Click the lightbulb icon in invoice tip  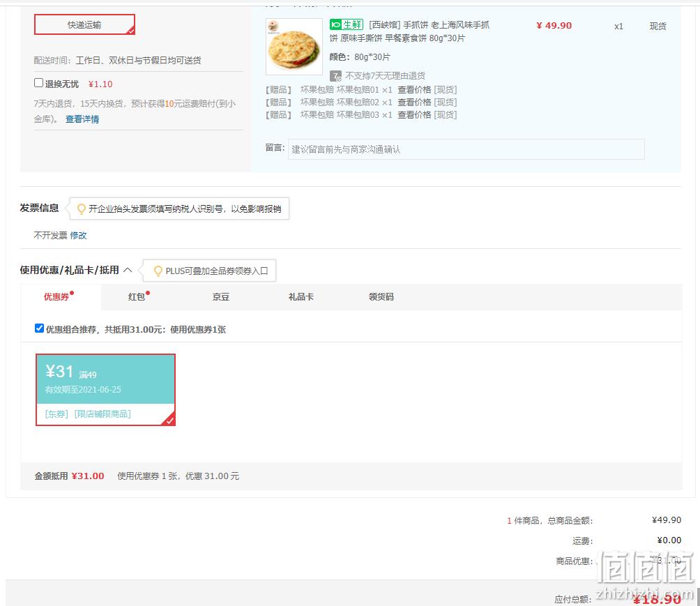point(82,209)
